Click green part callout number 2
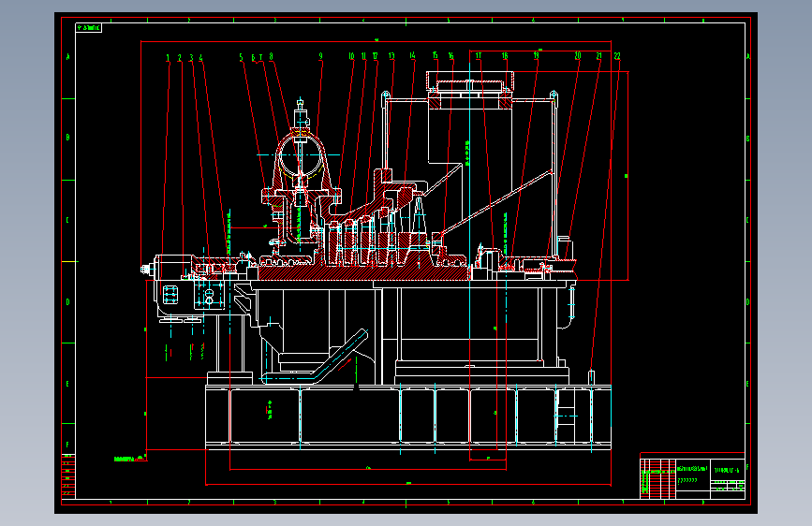The image size is (812, 526). (180, 57)
